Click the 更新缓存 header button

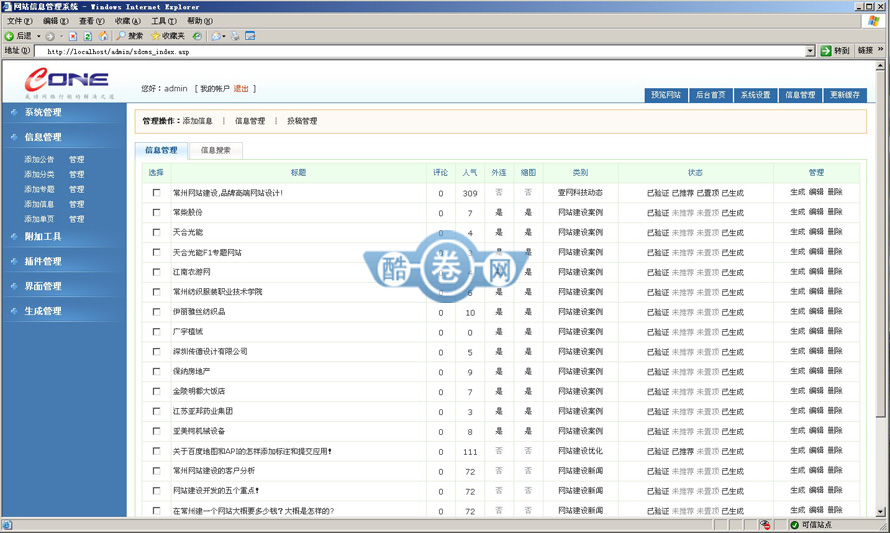coord(845,95)
